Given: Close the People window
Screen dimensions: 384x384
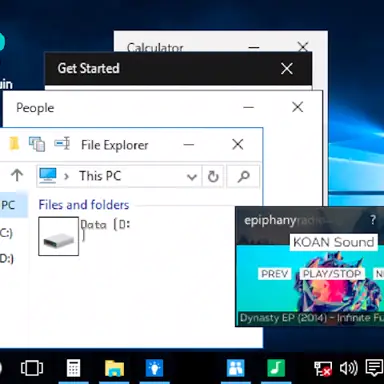Looking at the screenshot, I should coord(297,107).
